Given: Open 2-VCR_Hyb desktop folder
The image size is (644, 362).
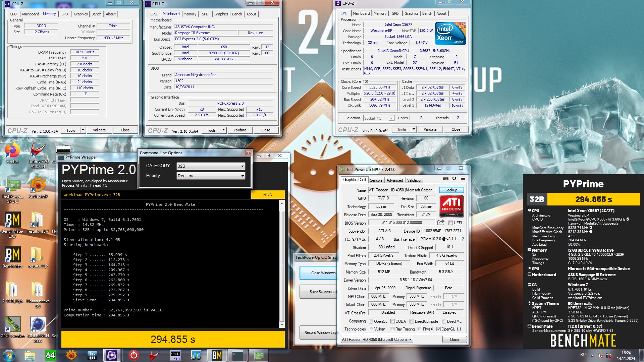Looking at the screenshot, I should point(12,292).
